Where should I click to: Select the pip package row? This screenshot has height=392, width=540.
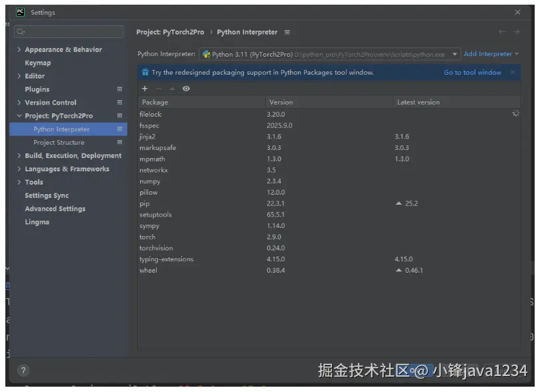tap(329, 203)
